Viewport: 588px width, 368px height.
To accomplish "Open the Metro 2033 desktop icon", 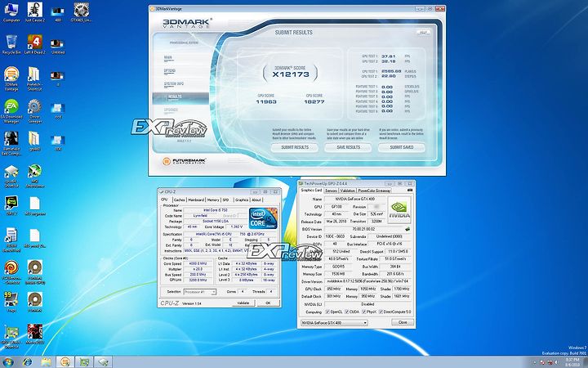I will (34, 334).
